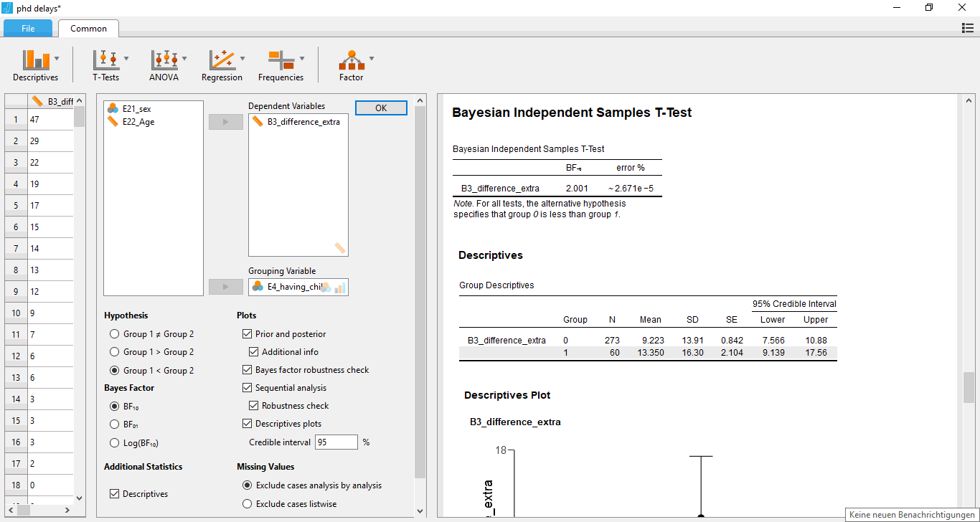This screenshot has height=522, width=980.
Task: Click the E22_Age scale variable icon
Action: 113,121
